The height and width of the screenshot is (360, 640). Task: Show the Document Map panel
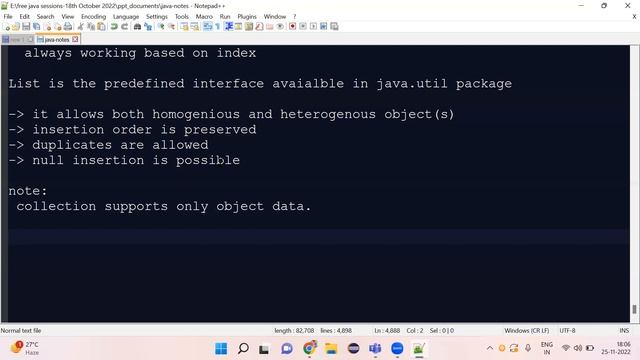pyautogui.click(x=249, y=27)
